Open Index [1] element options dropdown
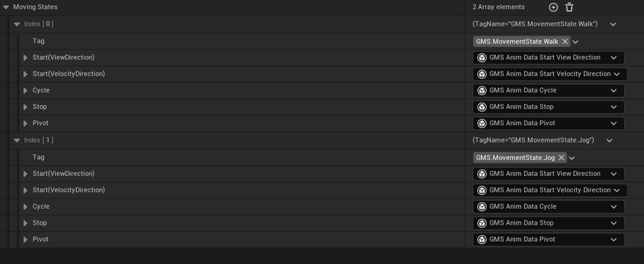Viewport: 644px width, 264px height. pyautogui.click(x=610, y=141)
